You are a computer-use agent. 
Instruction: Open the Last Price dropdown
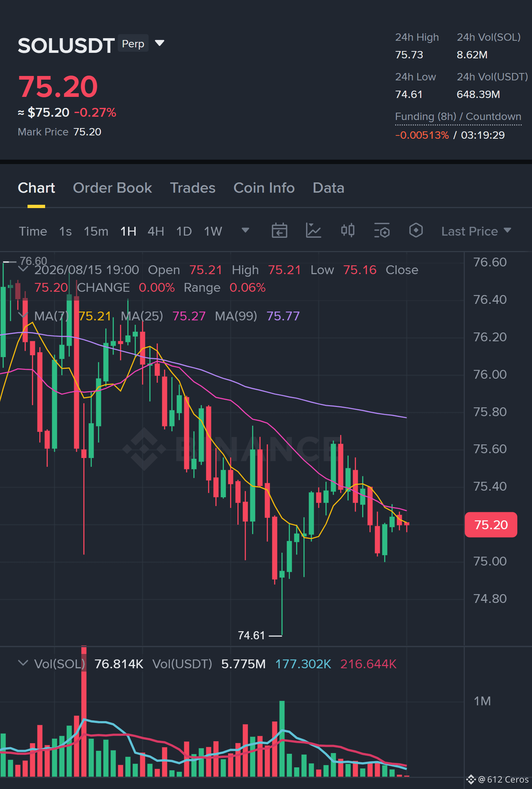[476, 231]
